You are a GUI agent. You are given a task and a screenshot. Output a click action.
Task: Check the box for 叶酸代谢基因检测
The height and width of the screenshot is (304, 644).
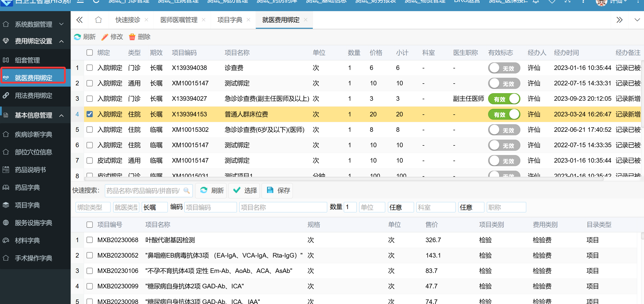coord(90,240)
